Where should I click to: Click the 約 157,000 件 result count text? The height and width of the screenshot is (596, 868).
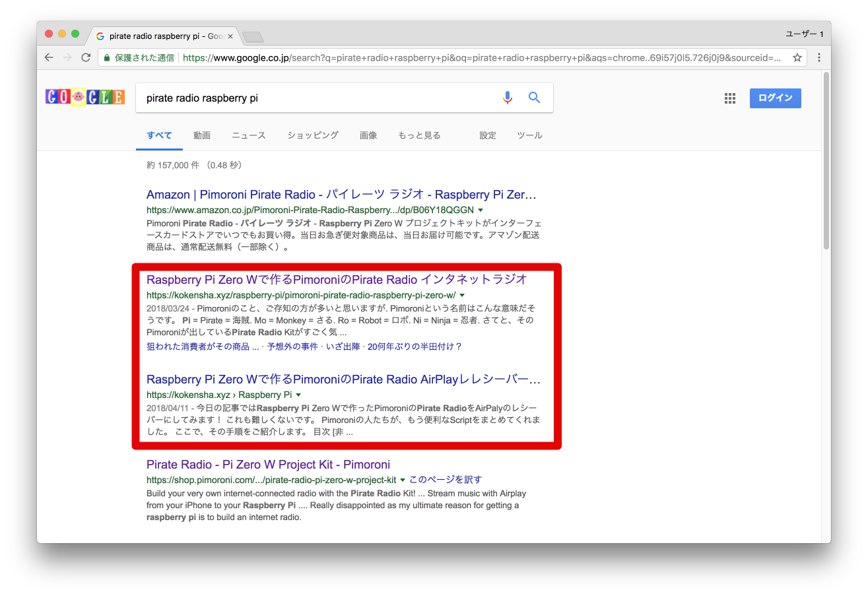194,165
